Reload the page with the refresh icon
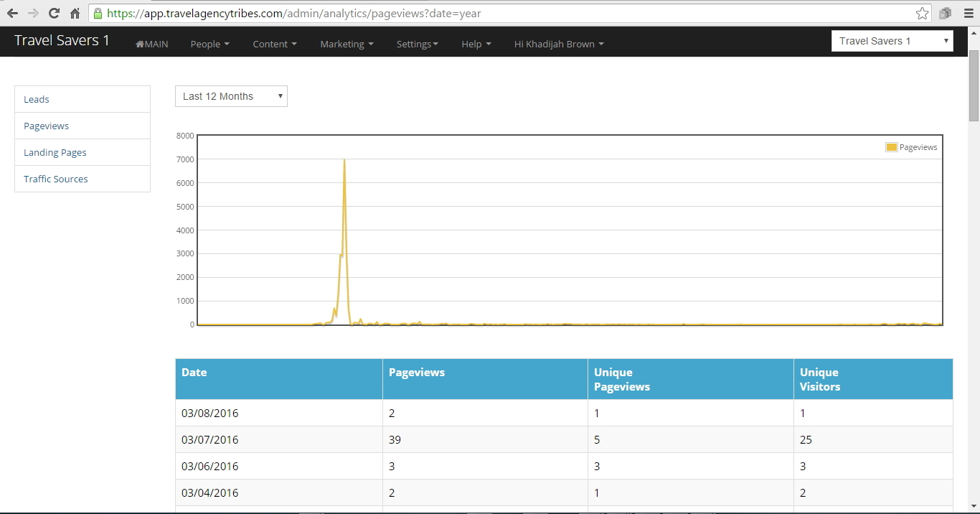This screenshot has height=514, width=980. [x=54, y=14]
